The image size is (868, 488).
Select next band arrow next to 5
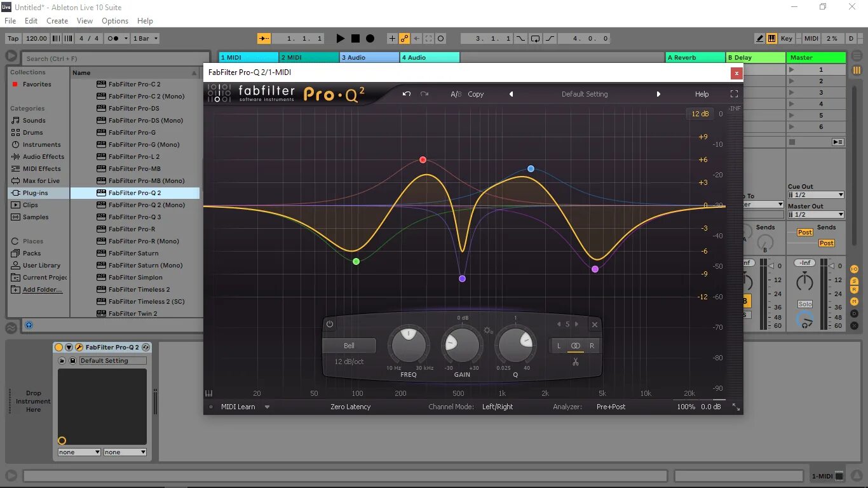click(576, 324)
